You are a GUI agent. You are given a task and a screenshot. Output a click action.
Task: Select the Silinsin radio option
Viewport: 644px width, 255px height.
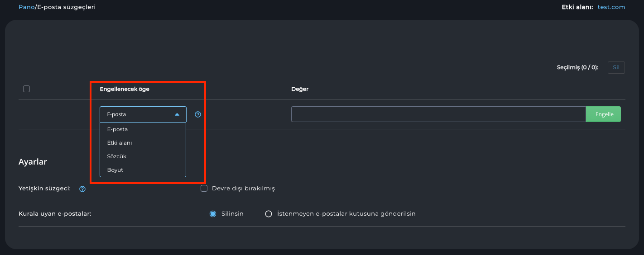click(213, 214)
